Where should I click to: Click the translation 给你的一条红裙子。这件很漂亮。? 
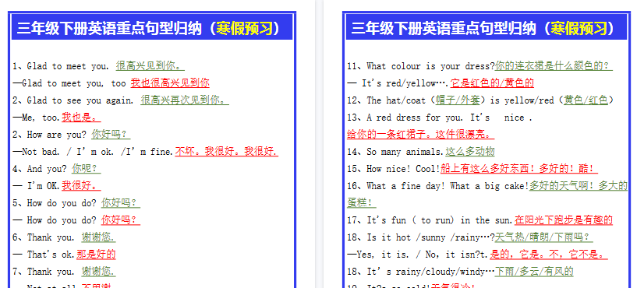pyautogui.click(x=420, y=135)
